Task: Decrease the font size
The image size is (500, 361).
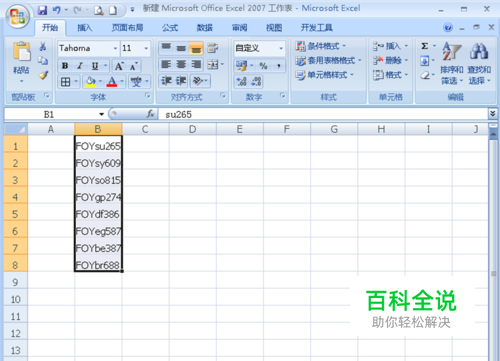Action: pos(134,66)
